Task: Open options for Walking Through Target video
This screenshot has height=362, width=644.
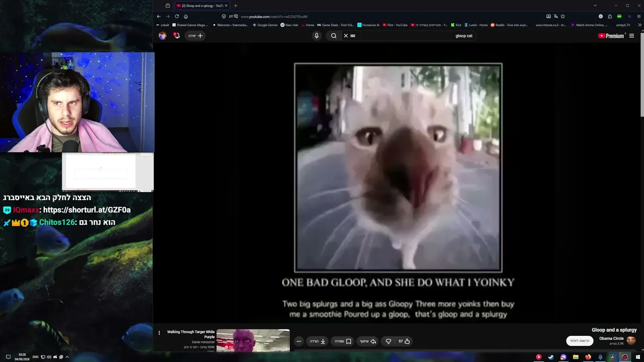Action: pyautogui.click(x=159, y=333)
